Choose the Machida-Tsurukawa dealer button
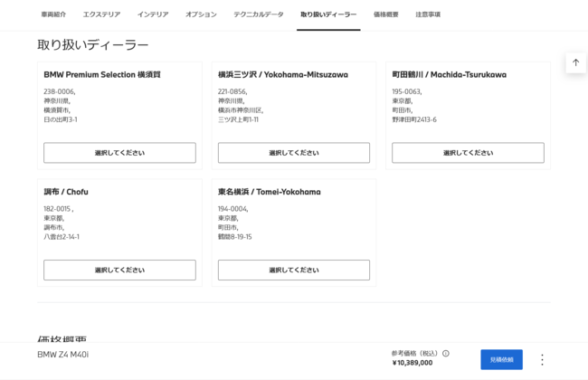This screenshot has height=380, width=588. pos(468,153)
